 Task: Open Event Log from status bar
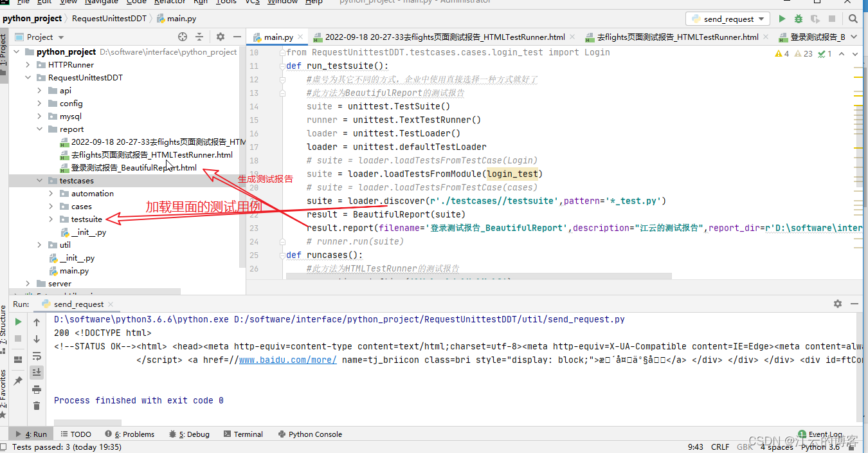(820, 434)
